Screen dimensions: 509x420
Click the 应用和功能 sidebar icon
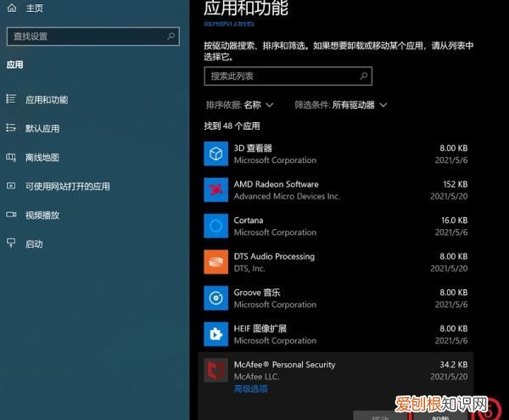point(11,98)
